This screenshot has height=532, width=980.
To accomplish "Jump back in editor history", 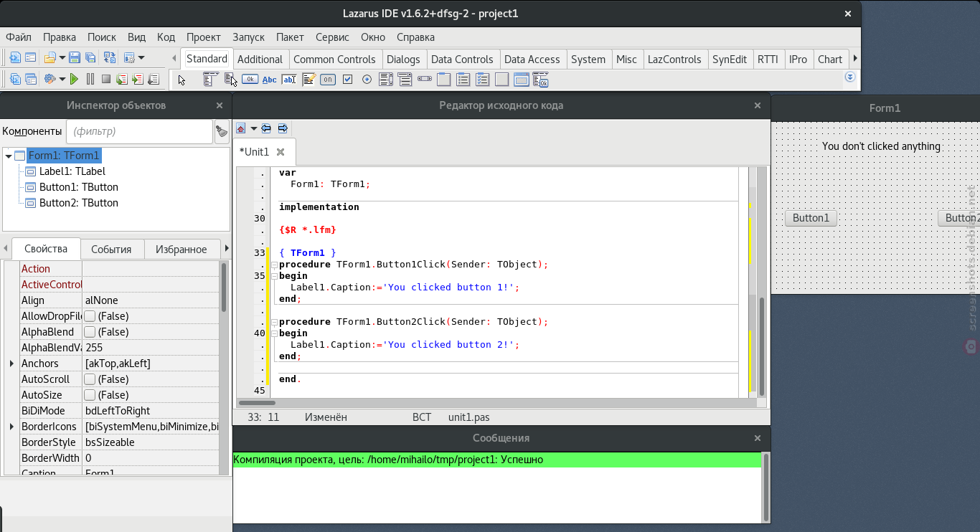I will [x=266, y=128].
